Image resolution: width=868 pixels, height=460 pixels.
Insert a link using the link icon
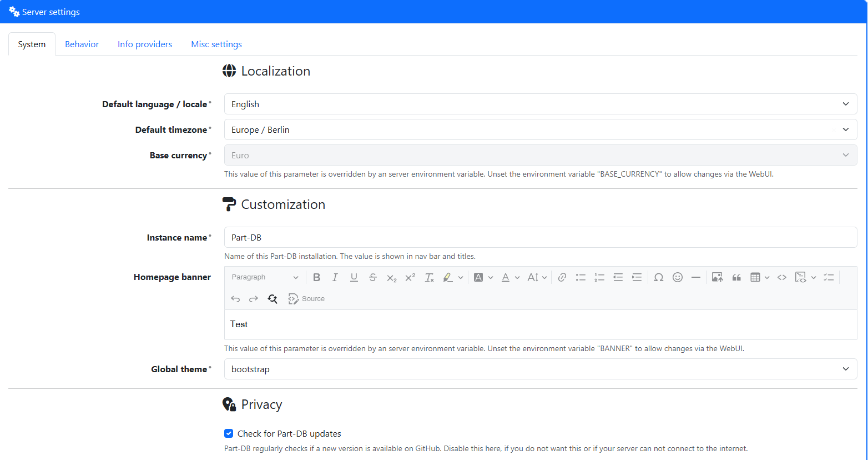click(x=562, y=277)
